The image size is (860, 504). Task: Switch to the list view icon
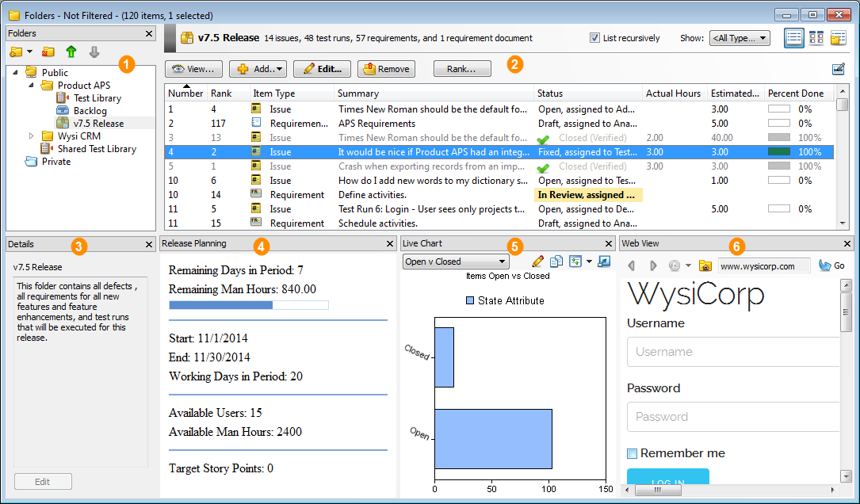pyautogui.click(x=793, y=38)
